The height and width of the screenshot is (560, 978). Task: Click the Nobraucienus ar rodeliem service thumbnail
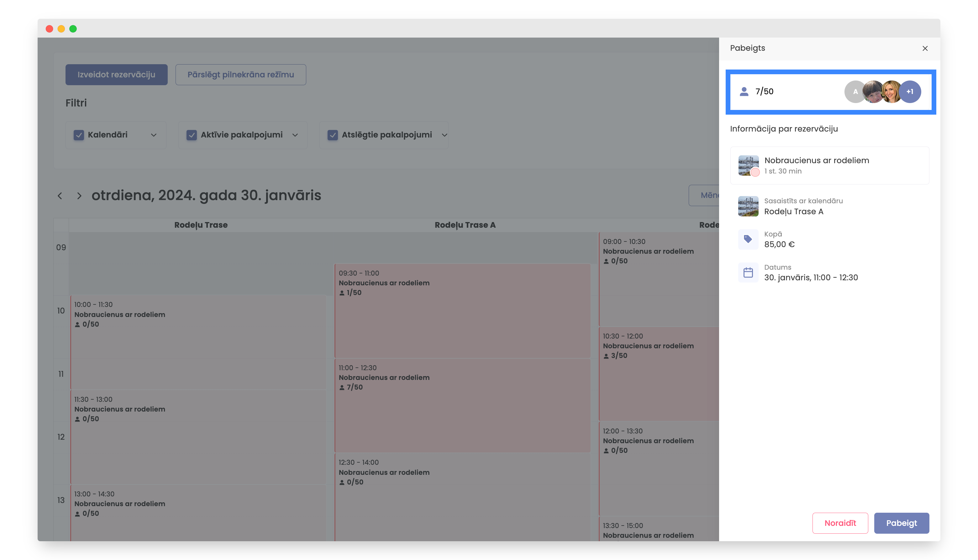(748, 165)
